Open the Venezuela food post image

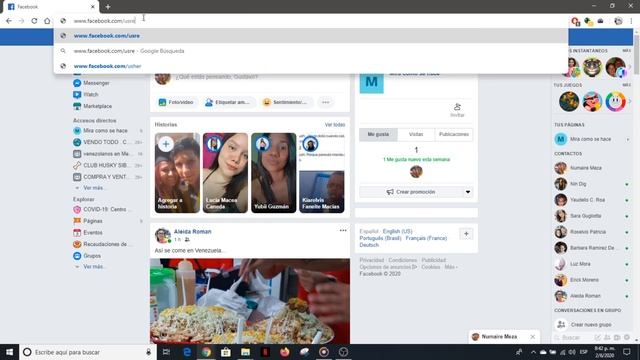pyautogui.click(x=250, y=301)
